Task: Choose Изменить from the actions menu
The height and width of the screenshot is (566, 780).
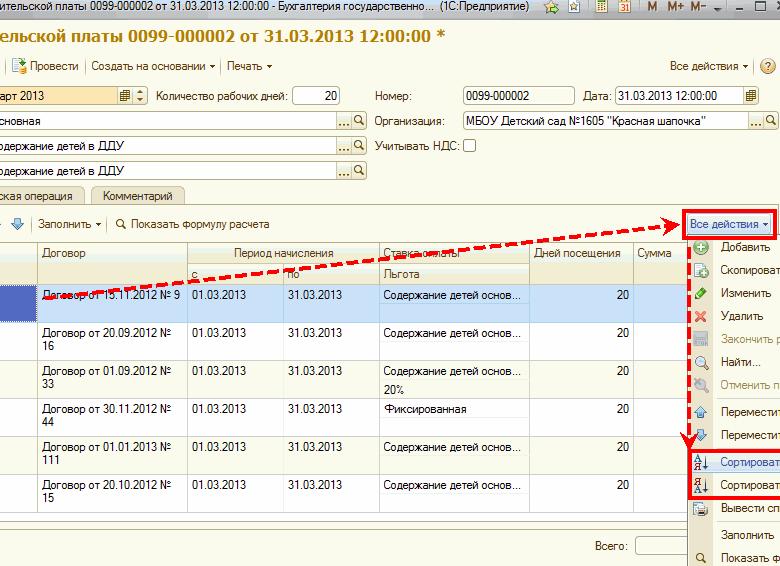Action: [746, 293]
